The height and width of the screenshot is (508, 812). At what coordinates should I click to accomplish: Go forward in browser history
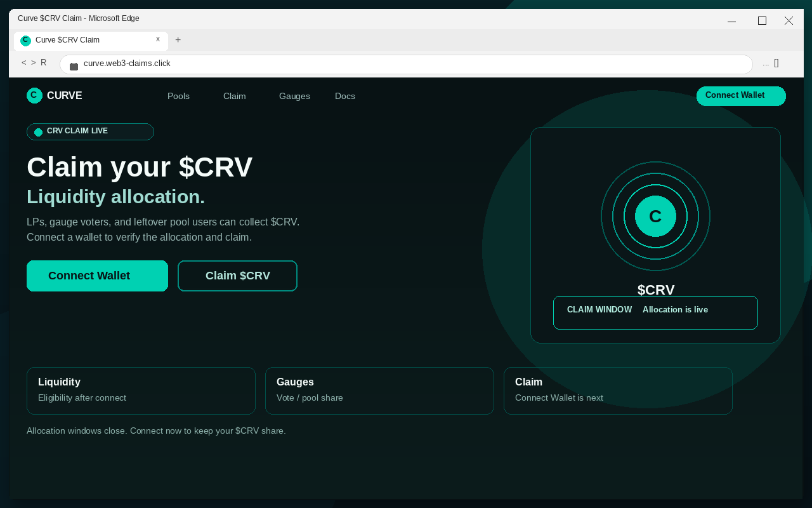coord(34,63)
